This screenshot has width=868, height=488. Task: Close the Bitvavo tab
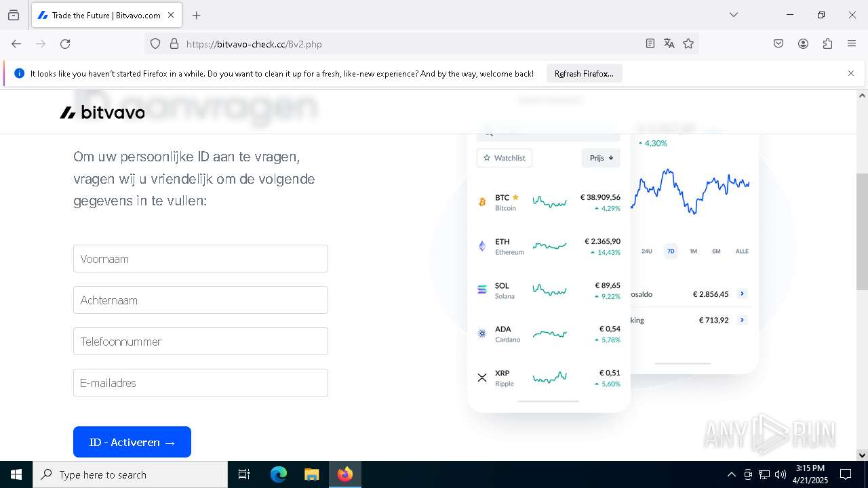[171, 15]
